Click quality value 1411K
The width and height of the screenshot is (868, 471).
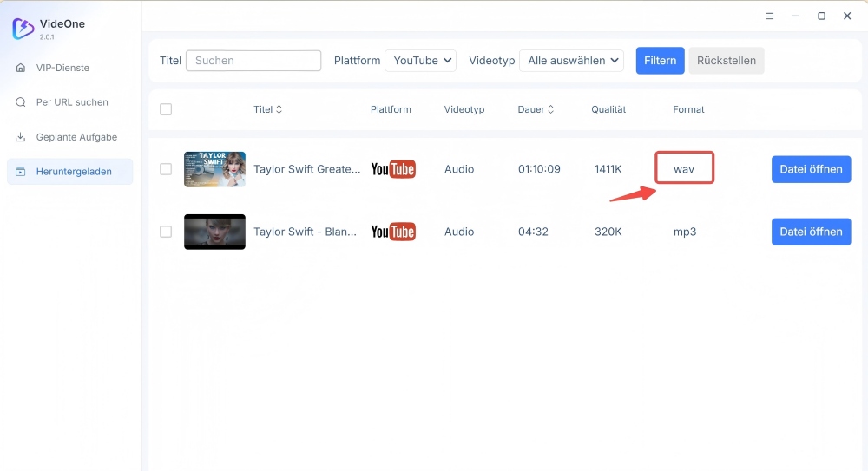[x=608, y=169]
